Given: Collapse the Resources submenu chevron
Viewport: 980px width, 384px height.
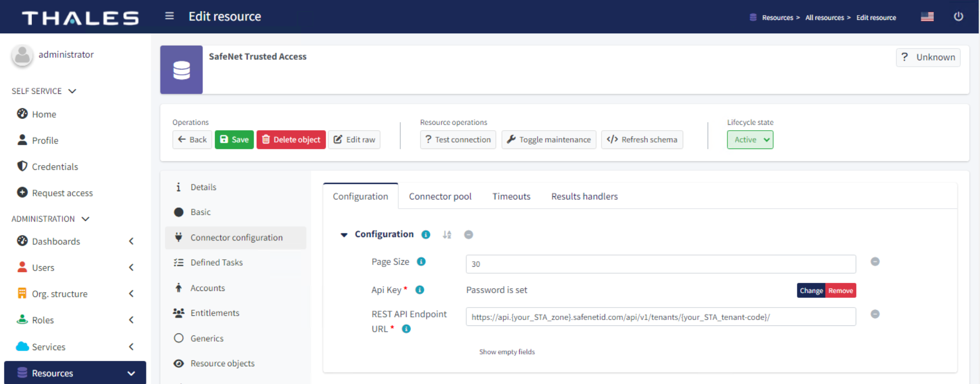Looking at the screenshot, I should point(131,373).
